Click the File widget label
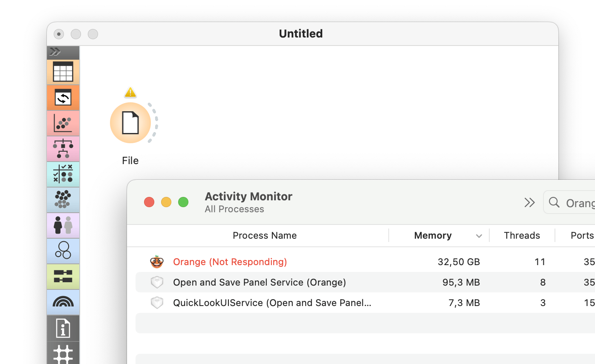595x364 pixels. pyautogui.click(x=130, y=161)
